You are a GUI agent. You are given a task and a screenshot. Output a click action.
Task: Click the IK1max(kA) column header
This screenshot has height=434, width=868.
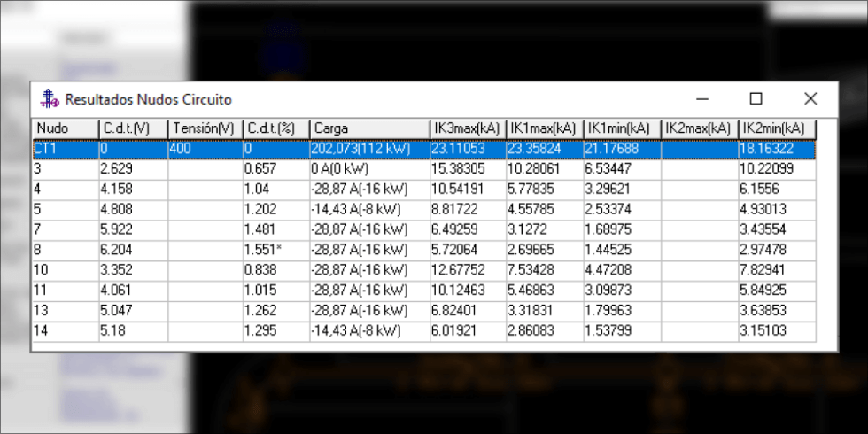point(543,128)
